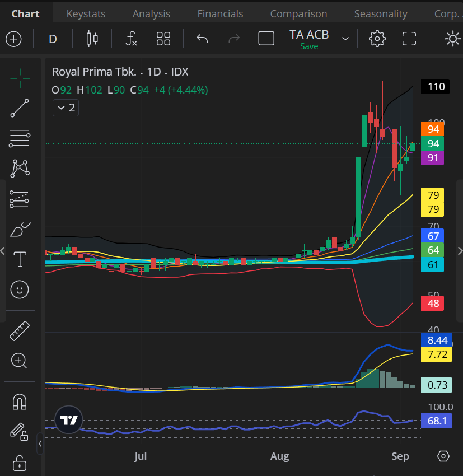Select the brush drawing tool
This screenshot has width=463, height=476.
coord(20,230)
